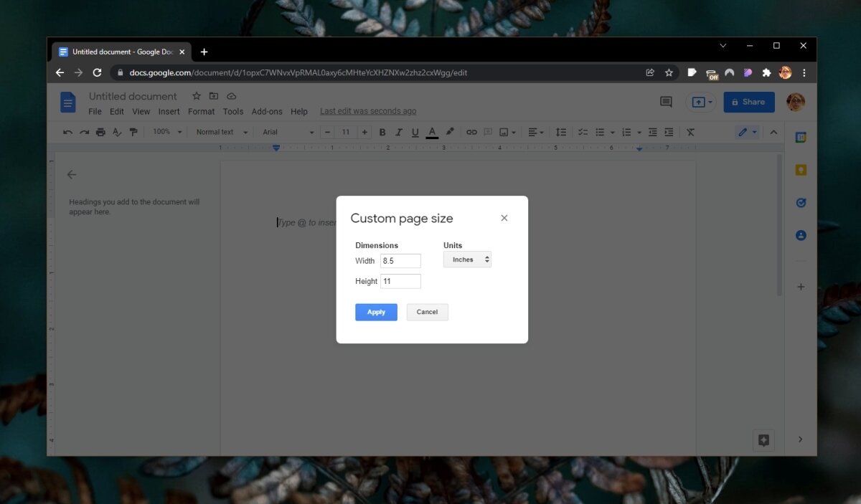Open the Units dropdown in the dialog
Viewport: 861px width, 504px height.
tap(467, 259)
